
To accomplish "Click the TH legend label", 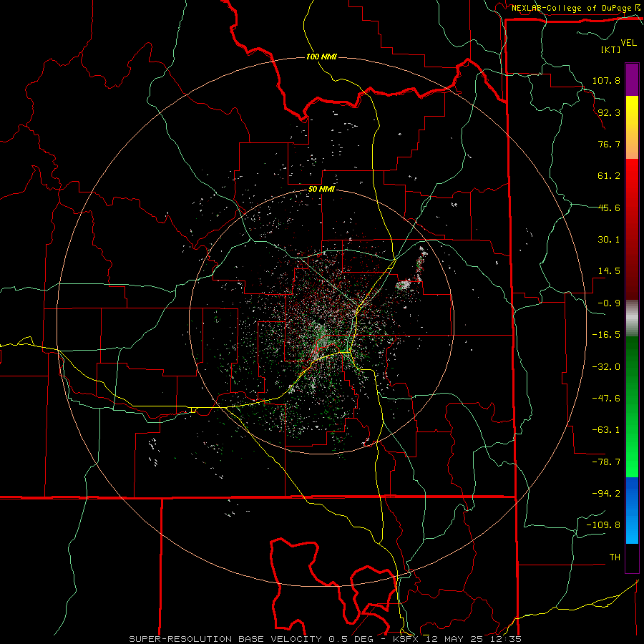I will (x=615, y=557).
